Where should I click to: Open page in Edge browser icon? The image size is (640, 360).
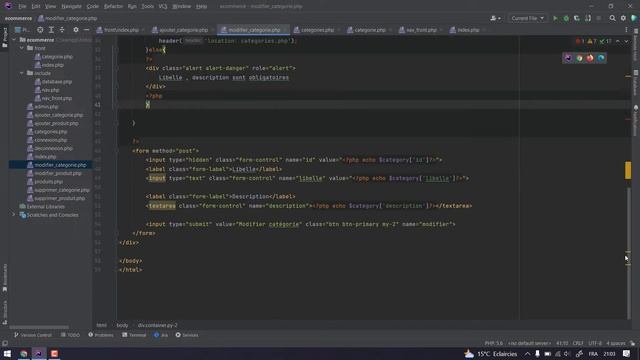[601, 58]
